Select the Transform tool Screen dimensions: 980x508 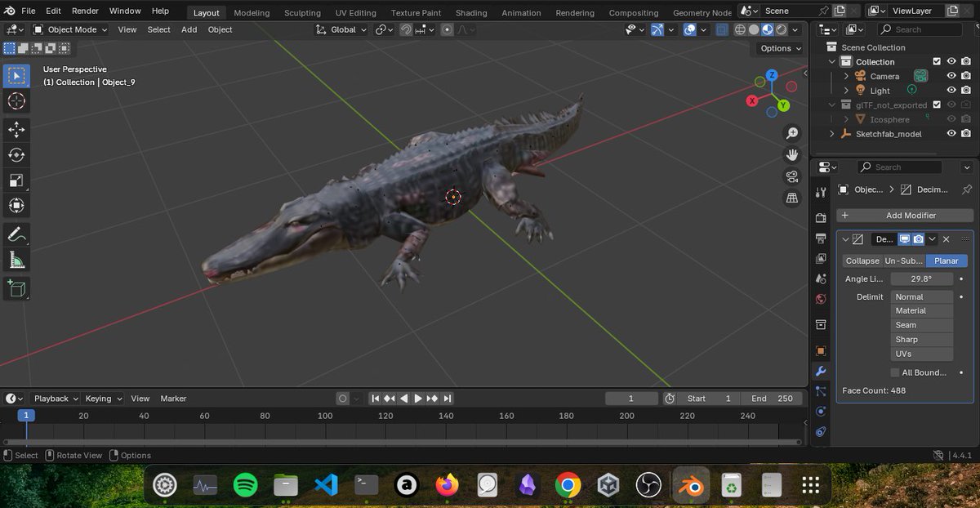point(16,206)
